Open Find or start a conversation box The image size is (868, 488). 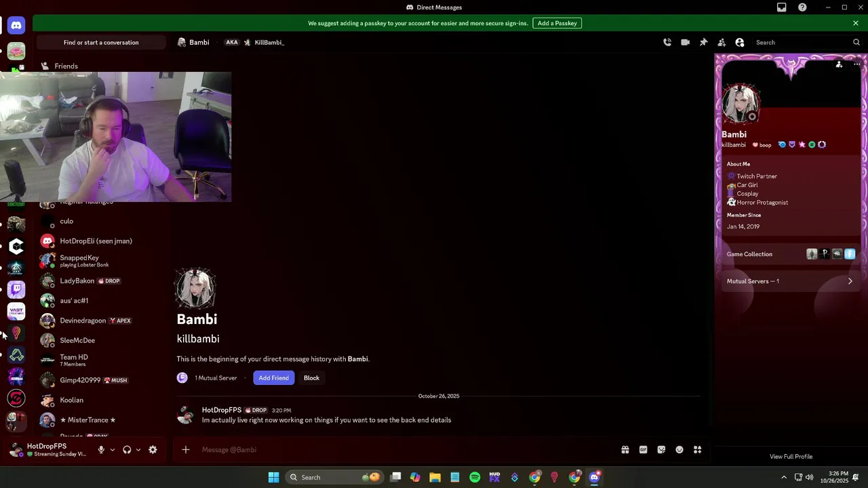[101, 43]
